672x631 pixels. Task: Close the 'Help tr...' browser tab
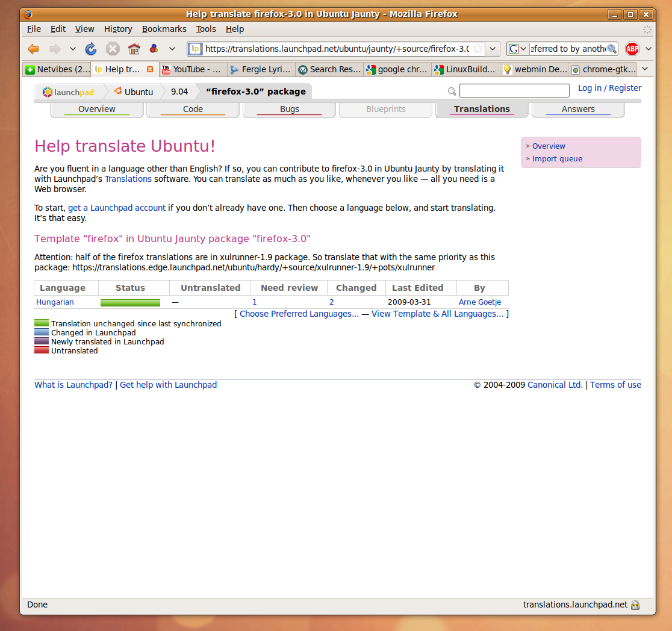click(x=150, y=69)
